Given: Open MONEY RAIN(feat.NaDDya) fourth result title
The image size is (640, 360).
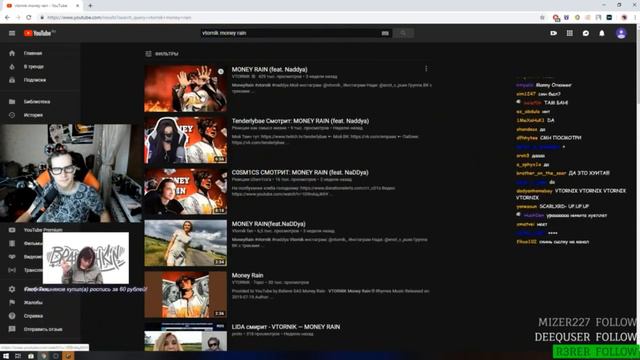Looking at the screenshot, I should coord(269,224).
